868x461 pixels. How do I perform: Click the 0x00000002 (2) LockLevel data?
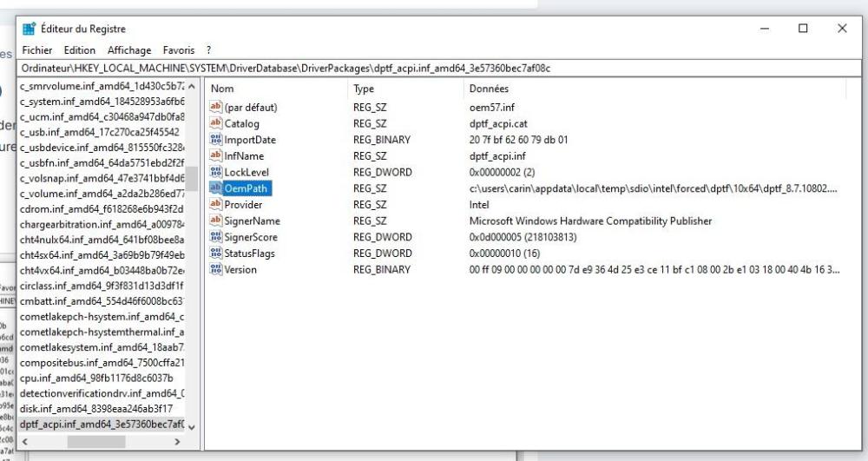pos(502,172)
